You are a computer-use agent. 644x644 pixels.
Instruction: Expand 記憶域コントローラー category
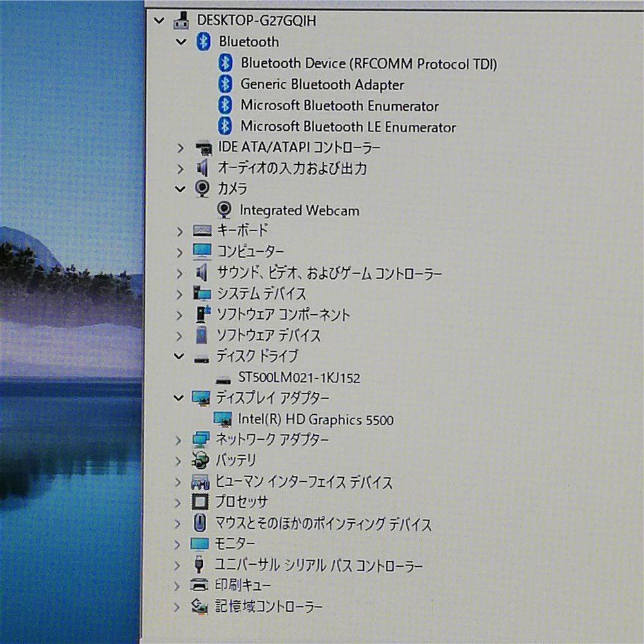coord(176,607)
